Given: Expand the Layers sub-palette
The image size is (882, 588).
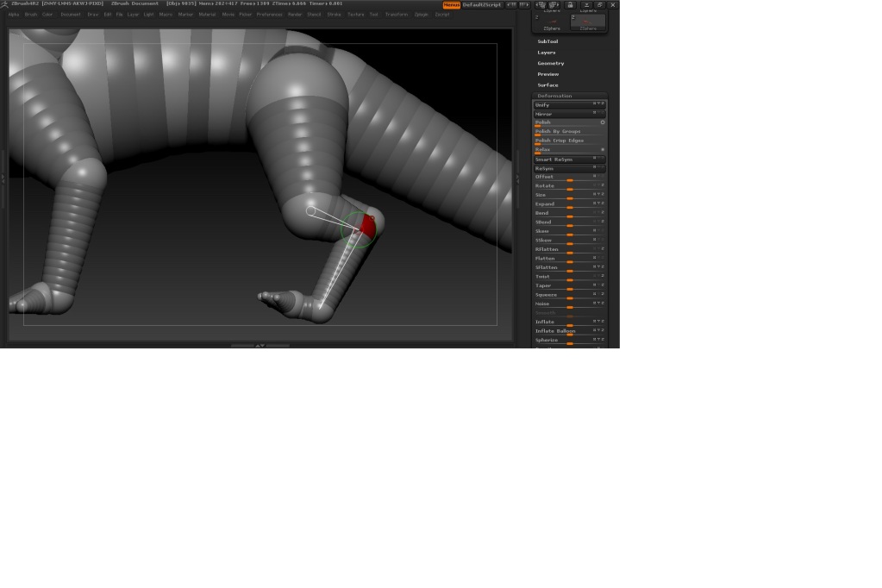Looking at the screenshot, I should 547,53.
